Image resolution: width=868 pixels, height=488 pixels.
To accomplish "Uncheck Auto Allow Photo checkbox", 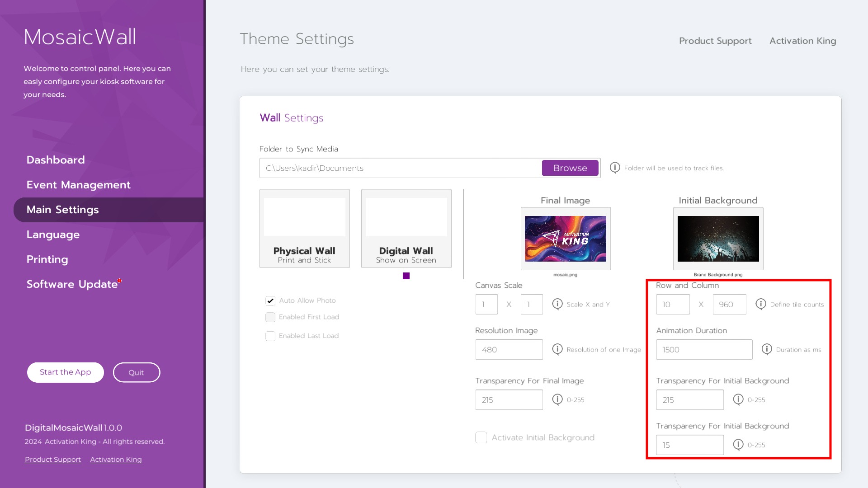I will click(x=270, y=300).
